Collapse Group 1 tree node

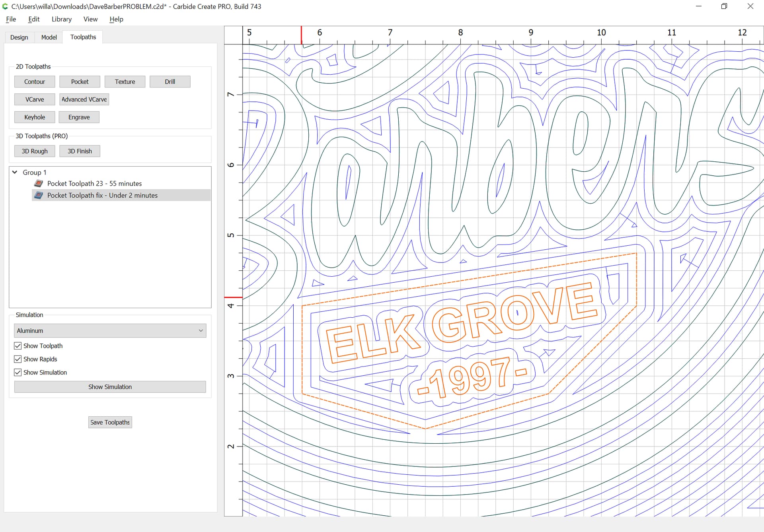[15, 172]
